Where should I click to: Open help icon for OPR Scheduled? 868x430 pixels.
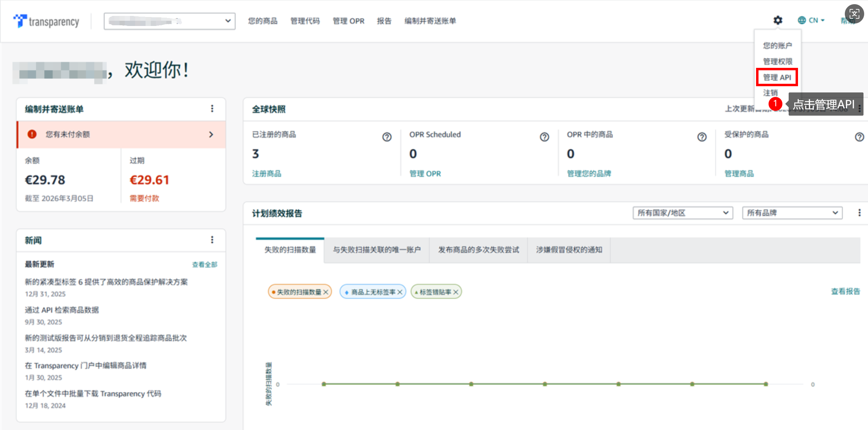pyautogui.click(x=544, y=137)
